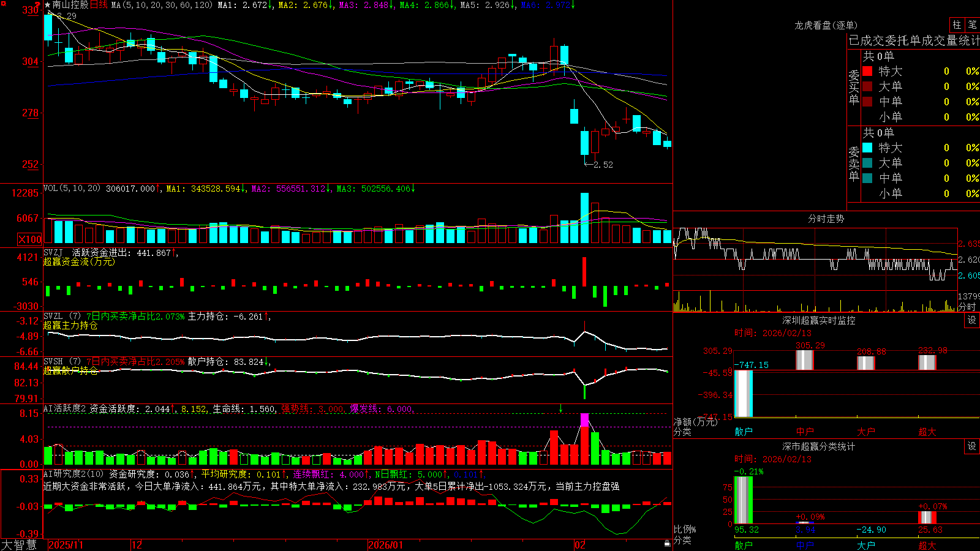980x551 pixels.
Task: Click the 深市超赢分类统计 panel title
Action: coord(818,446)
